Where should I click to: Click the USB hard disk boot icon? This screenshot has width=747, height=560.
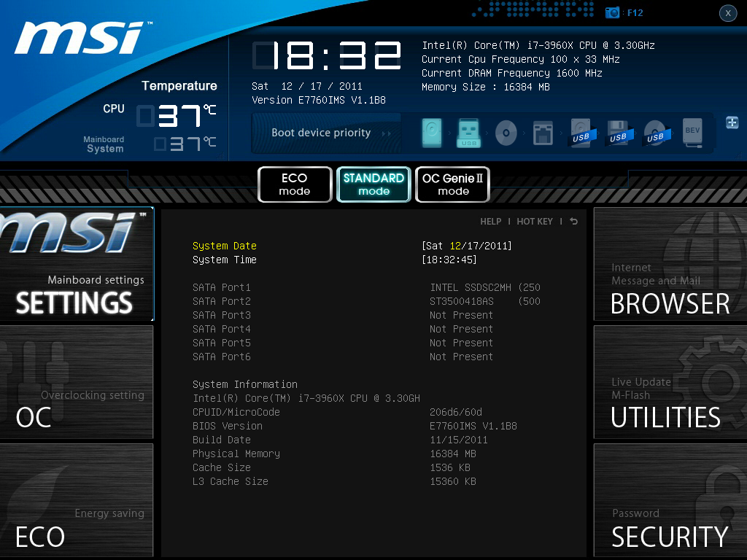click(581, 133)
